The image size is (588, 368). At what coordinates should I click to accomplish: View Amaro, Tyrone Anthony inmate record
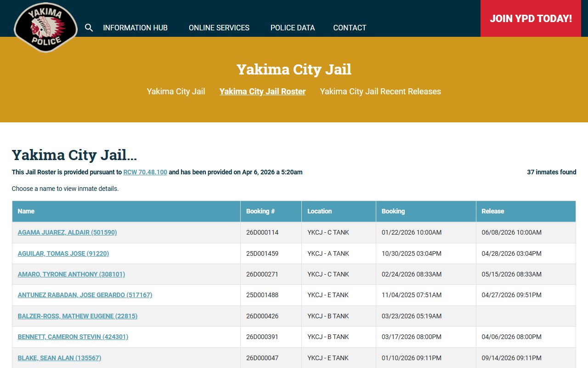coord(71,274)
